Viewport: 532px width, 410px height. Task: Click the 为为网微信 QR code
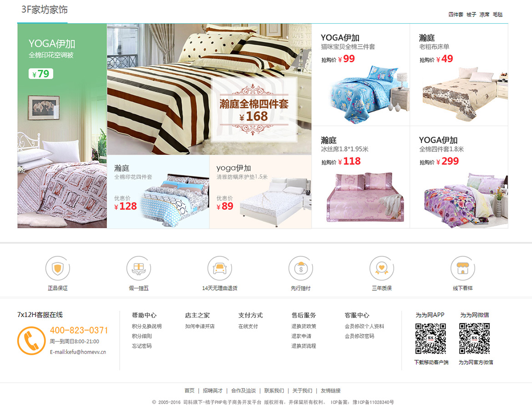(x=474, y=338)
